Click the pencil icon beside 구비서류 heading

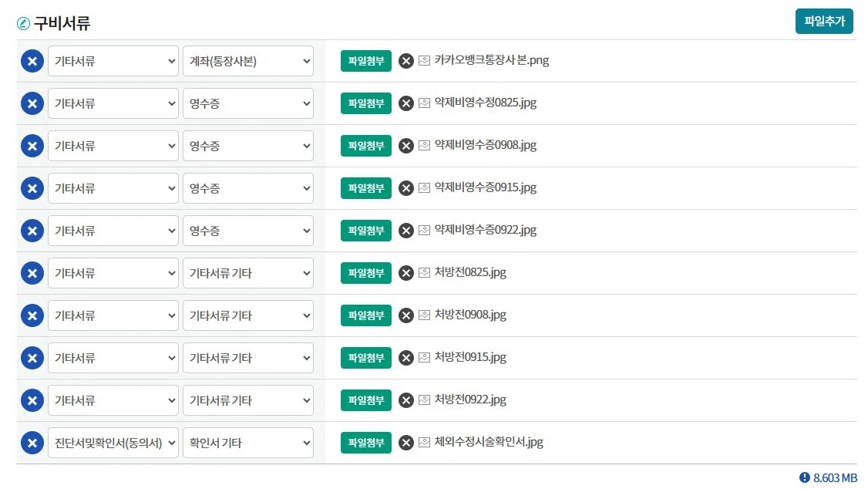[x=22, y=23]
